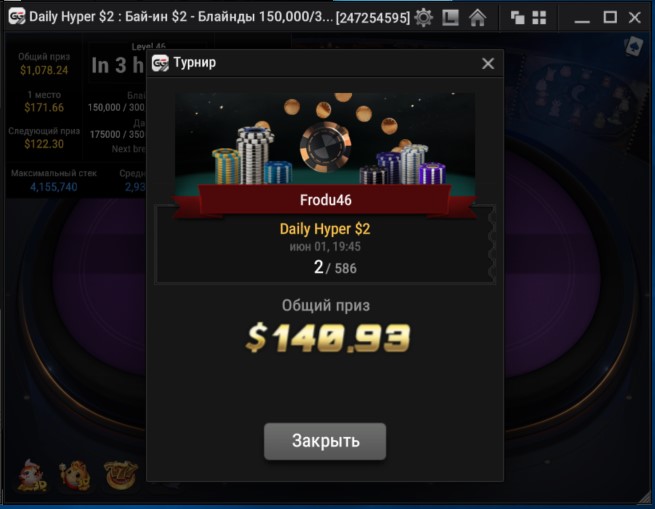
Task: Click the spade card icon at table corner
Action: pos(634,46)
